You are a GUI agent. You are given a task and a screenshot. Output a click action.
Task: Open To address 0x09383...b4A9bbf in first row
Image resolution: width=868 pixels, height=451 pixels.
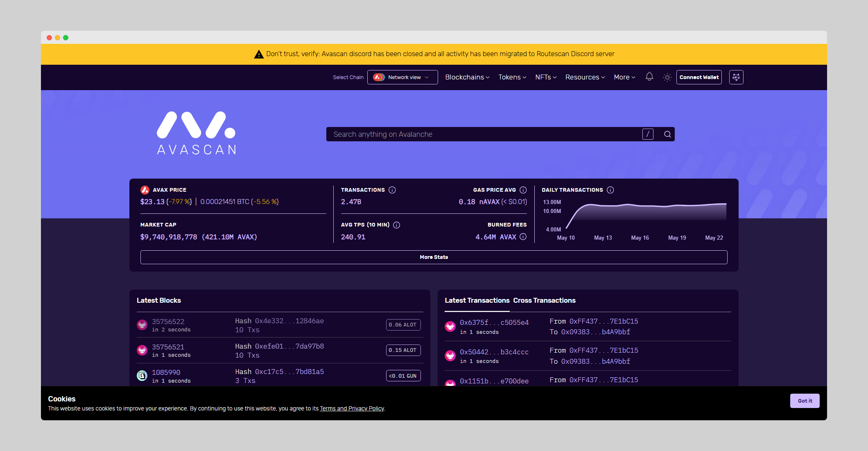(x=596, y=332)
